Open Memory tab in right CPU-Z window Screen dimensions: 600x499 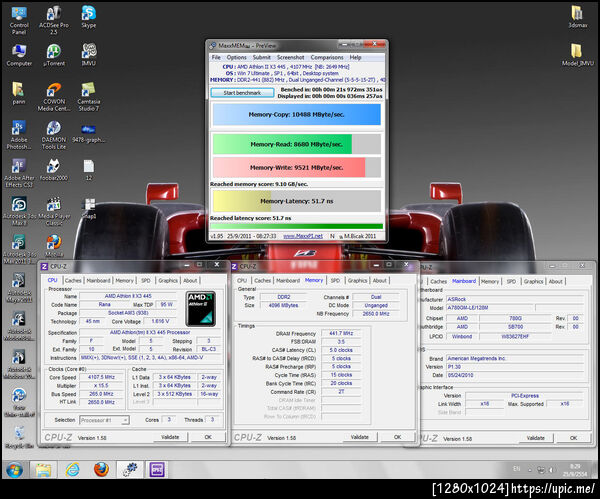coord(490,281)
